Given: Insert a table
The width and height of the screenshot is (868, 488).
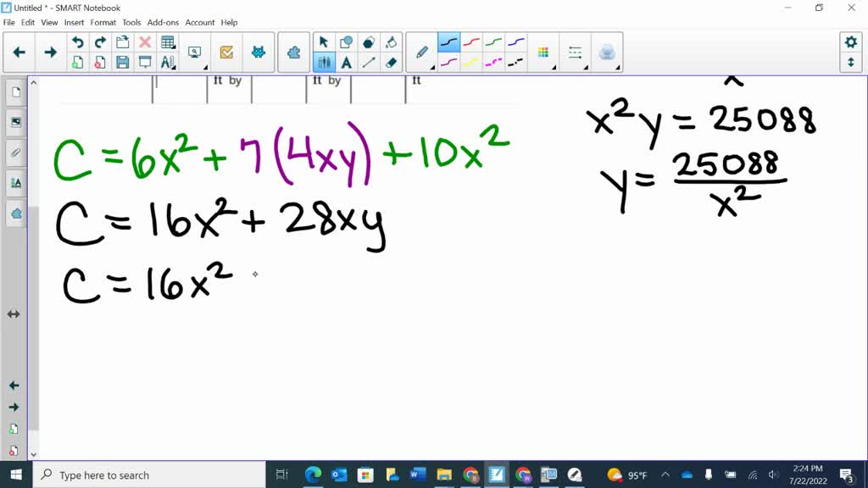Looking at the screenshot, I should (168, 42).
